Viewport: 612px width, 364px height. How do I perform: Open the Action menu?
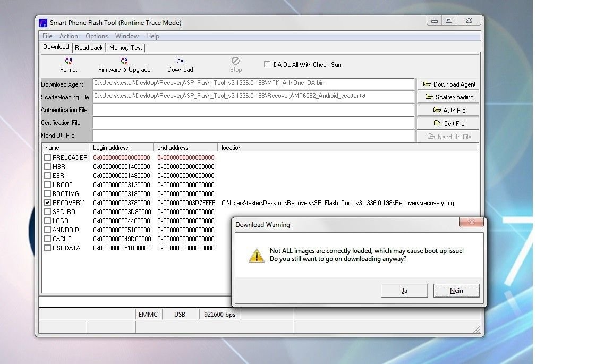click(69, 36)
